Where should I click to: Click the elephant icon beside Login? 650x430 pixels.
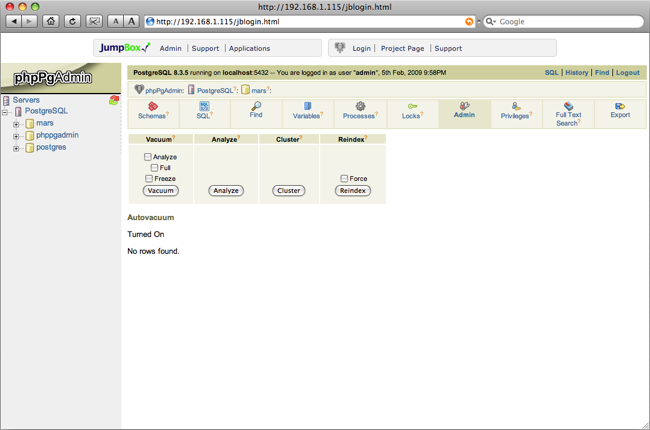(340, 48)
